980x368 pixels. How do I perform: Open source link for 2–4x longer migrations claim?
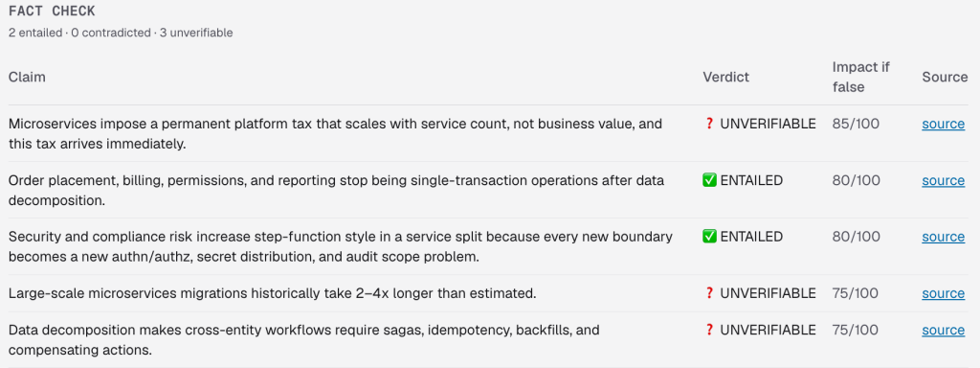(943, 293)
